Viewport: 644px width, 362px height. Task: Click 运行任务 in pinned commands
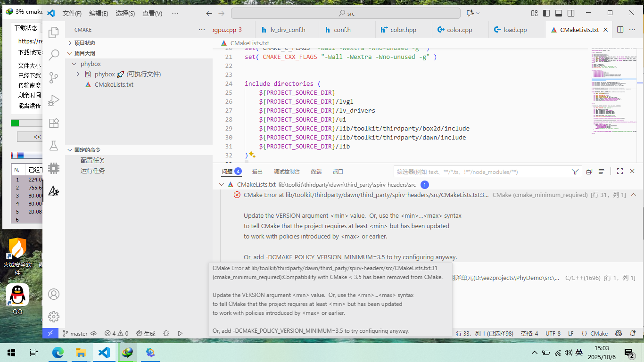click(93, 171)
